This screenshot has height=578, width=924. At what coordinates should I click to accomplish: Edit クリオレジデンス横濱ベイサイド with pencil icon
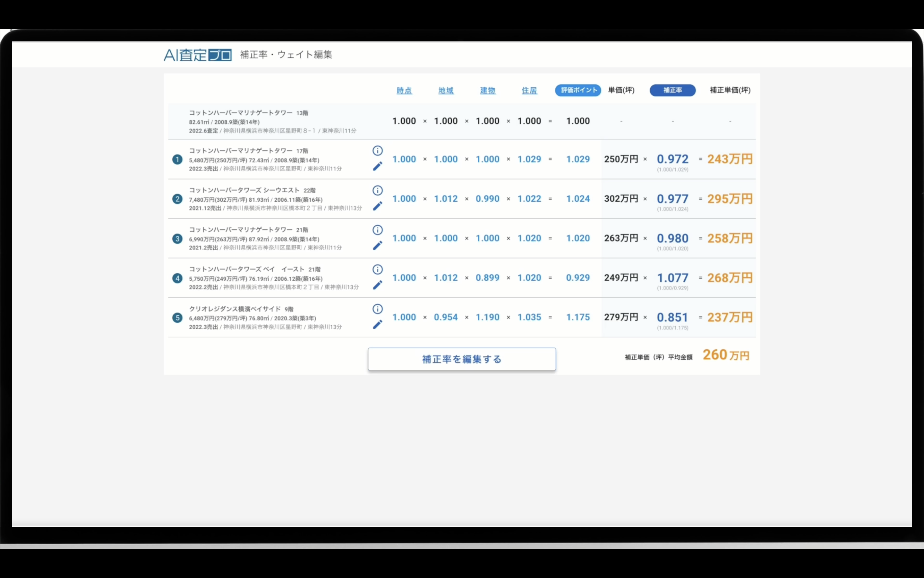pyautogui.click(x=377, y=325)
